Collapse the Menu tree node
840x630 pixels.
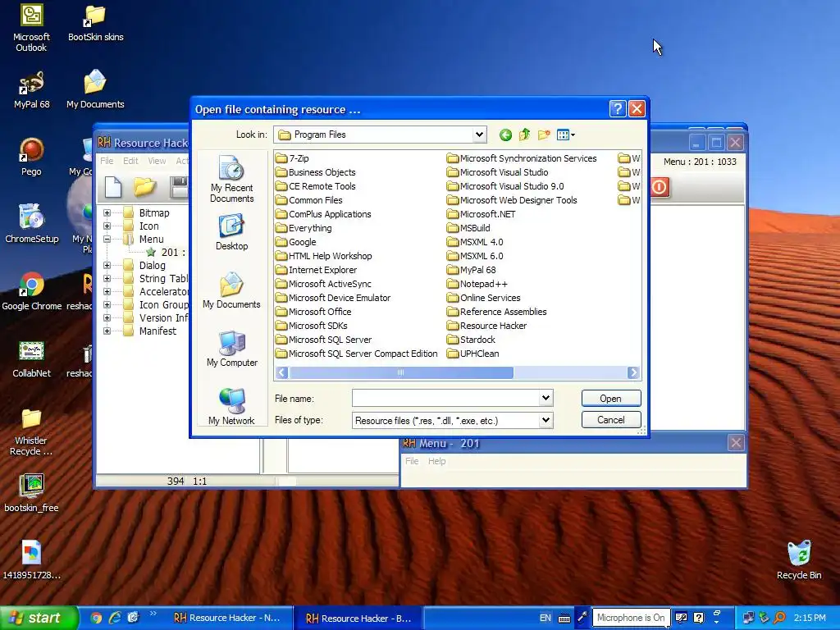tap(107, 240)
